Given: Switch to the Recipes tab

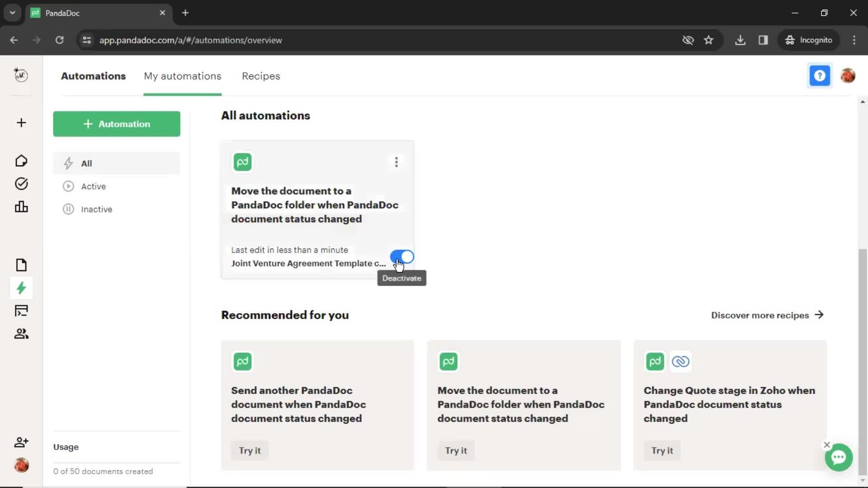Looking at the screenshot, I should pos(260,75).
